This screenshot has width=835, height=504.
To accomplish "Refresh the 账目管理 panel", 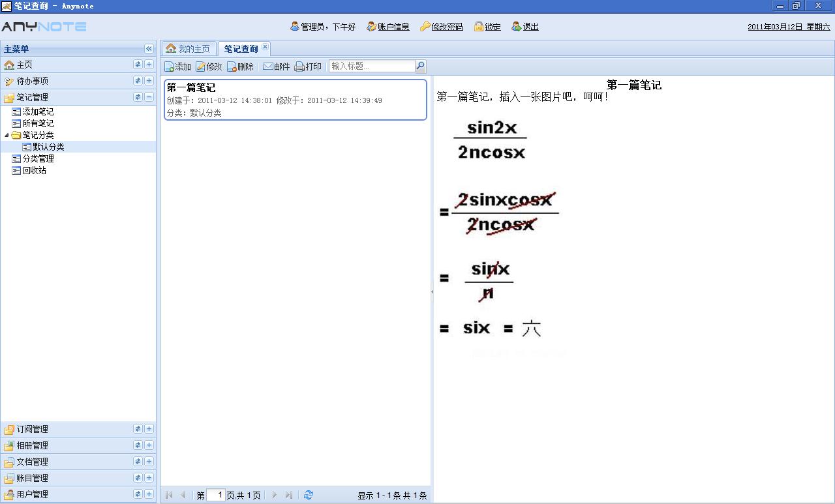I will click(x=138, y=478).
